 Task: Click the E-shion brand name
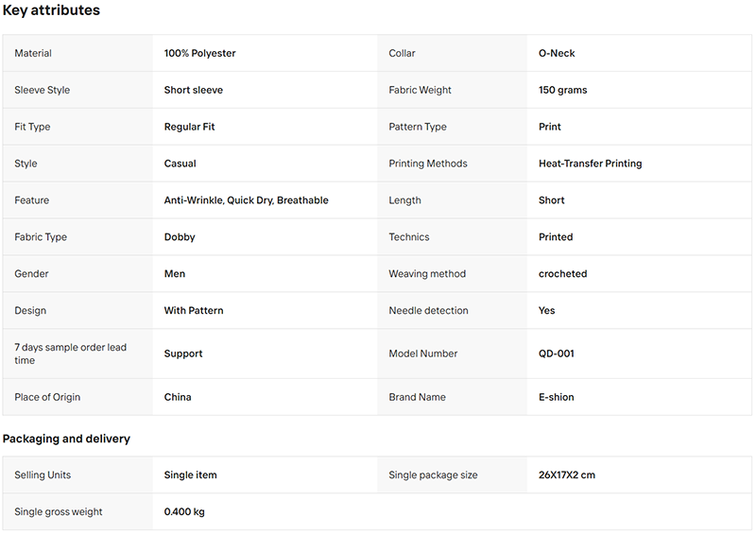click(556, 397)
